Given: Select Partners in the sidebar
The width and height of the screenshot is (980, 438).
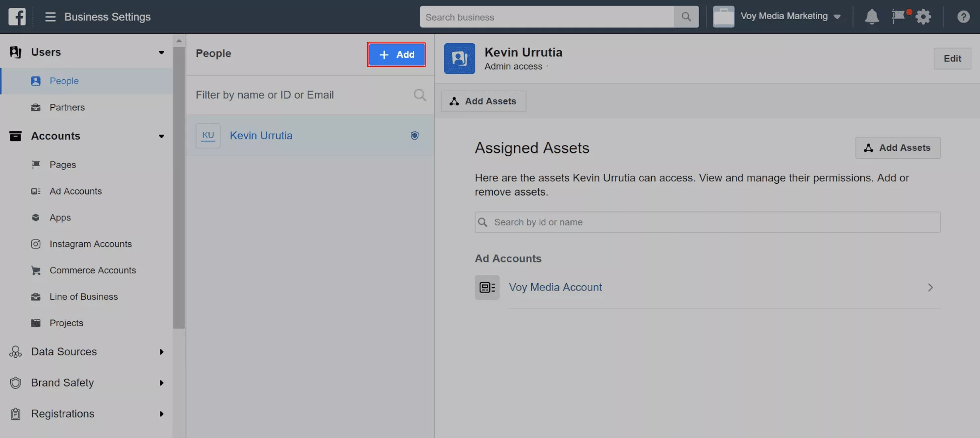Looking at the screenshot, I should (x=67, y=107).
